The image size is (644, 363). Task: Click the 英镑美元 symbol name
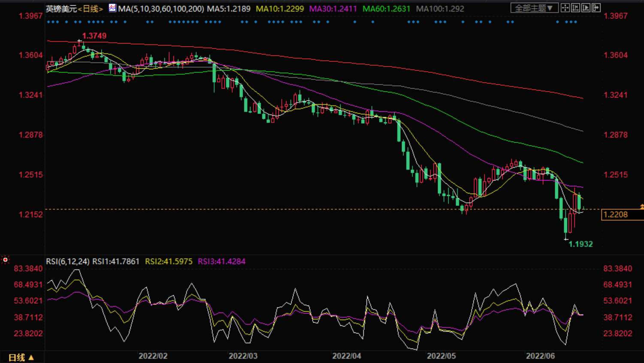61,9
